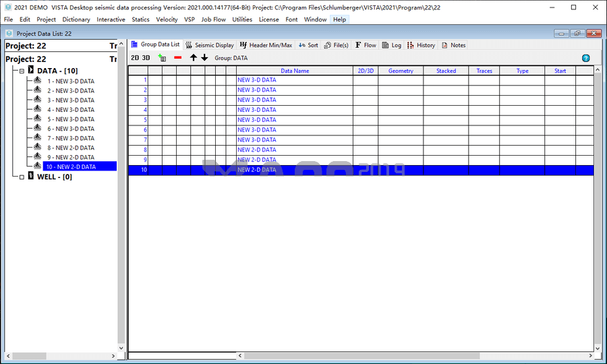The width and height of the screenshot is (607, 364).
Task: Open the Utilities menu
Action: click(242, 20)
